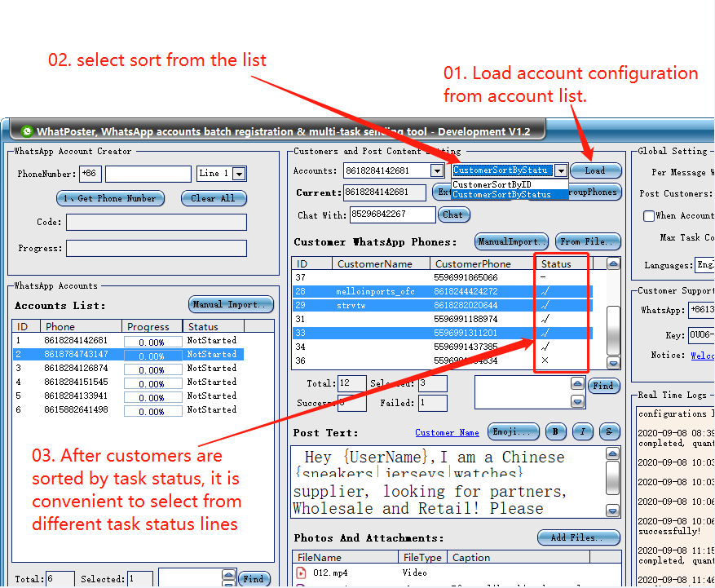Click the customer list scrollbar thumb
Viewport: 715px width, 588px height.
tap(613, 329)
